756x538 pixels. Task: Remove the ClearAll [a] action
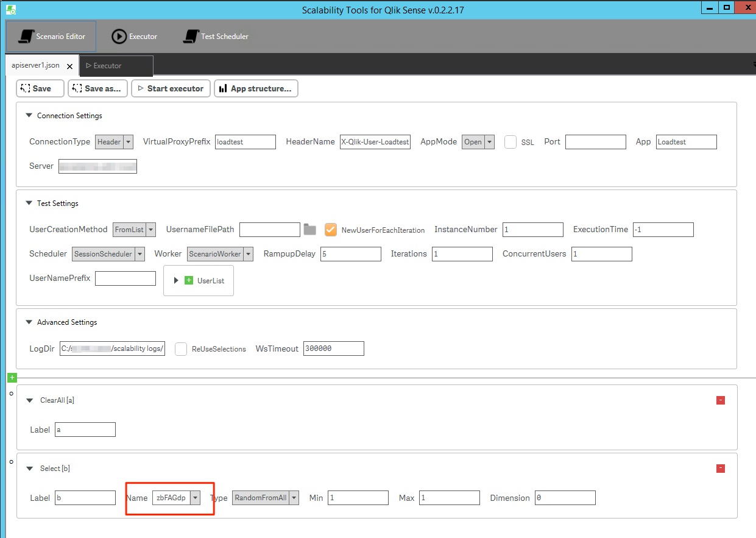tap(721, 400)
